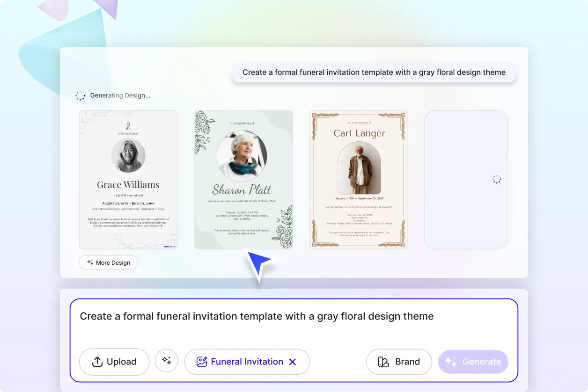Click the prompt message bubble at top
Viewport: 588px width, 392px height.
(374, 72)
